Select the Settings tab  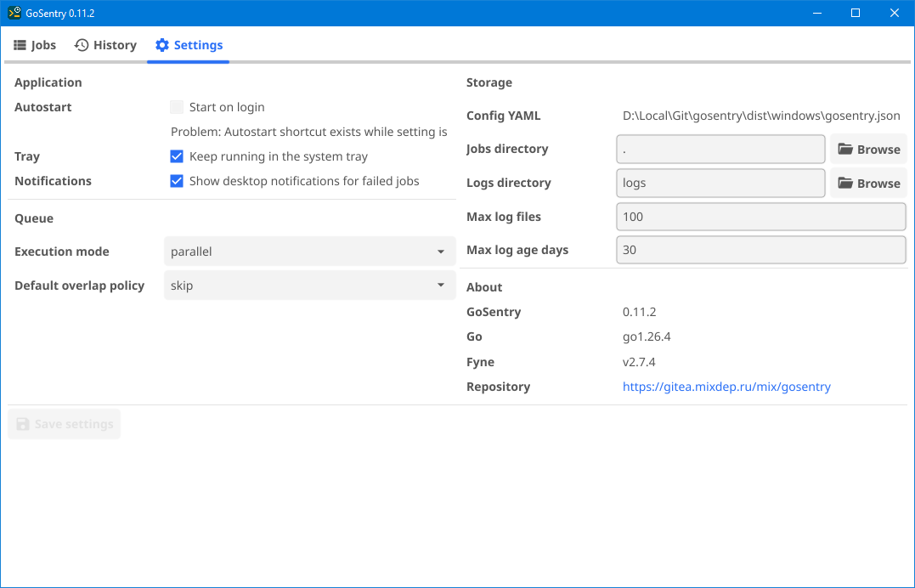[189, 45]
